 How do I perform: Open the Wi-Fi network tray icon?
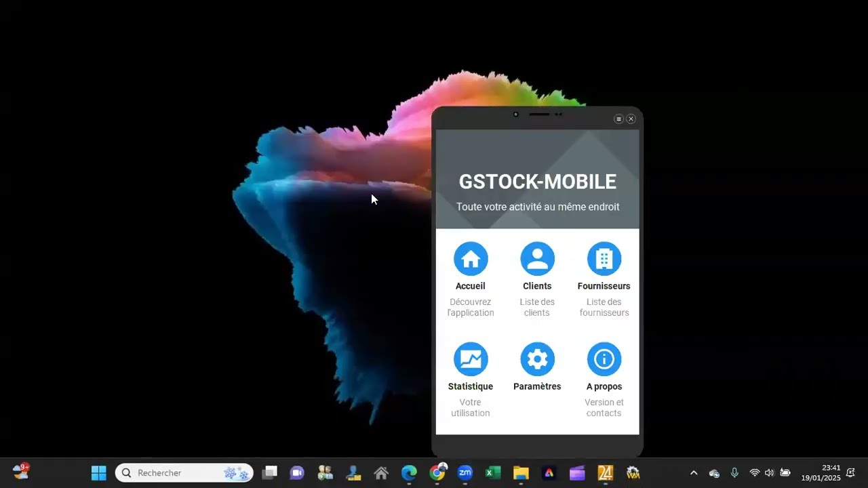[x=754, y=473]
